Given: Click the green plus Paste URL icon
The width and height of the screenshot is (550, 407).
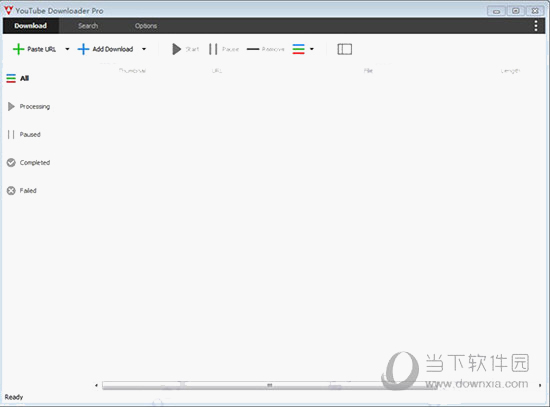Looking at the screenshot, I should click(x=18, y=49).
